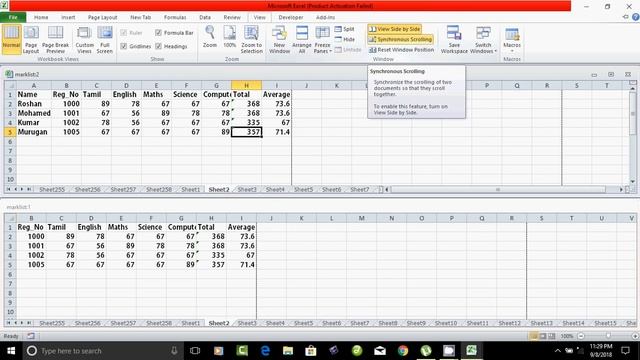Viewport: 640px width, 360px height.
Task: Toggle View Side by Side
Action: tap(394, 29)
